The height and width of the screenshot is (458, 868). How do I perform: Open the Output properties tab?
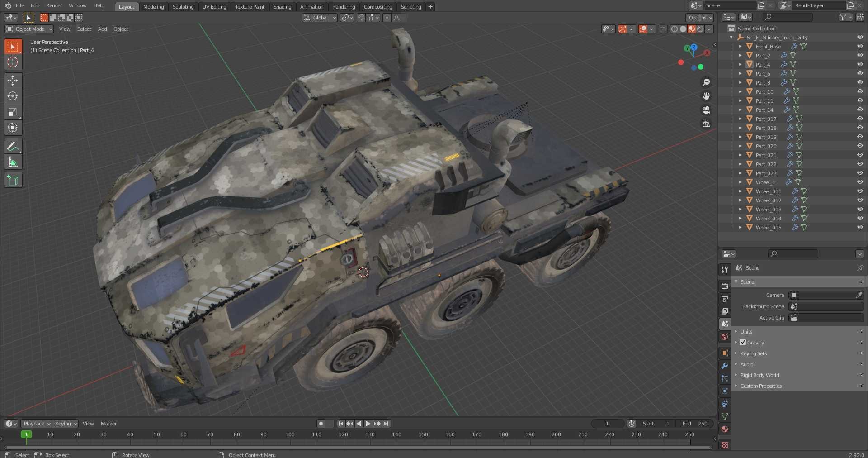click(x=725, y=299)
